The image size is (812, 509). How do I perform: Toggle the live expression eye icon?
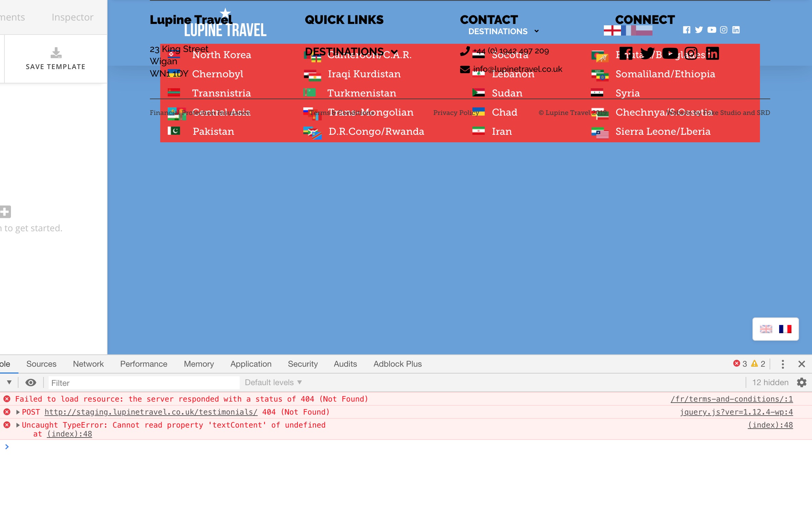coord(31,382)
